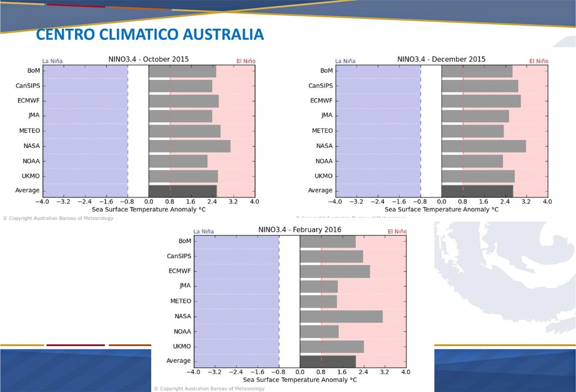Click the Average row label in December 2015 chart

click(x=320, y=190)
